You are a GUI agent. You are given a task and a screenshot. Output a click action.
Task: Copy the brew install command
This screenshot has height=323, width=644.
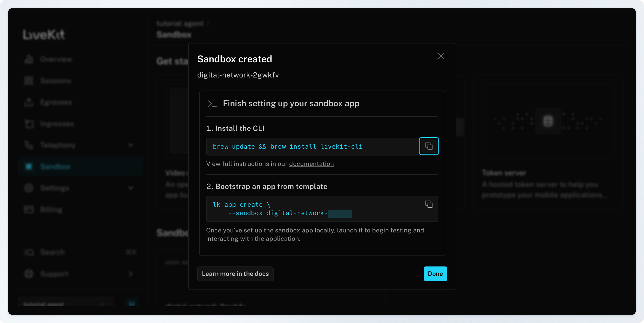click(x=429, y=146)
